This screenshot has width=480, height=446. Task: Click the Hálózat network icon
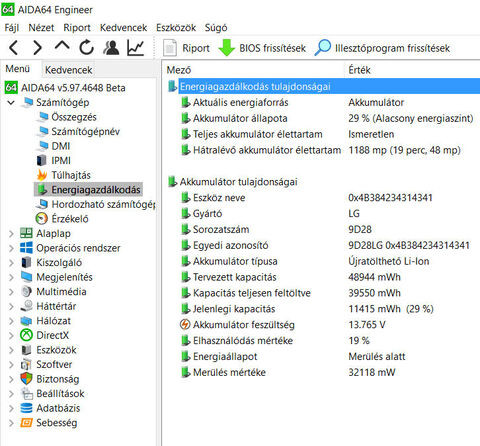pos(26,321)
